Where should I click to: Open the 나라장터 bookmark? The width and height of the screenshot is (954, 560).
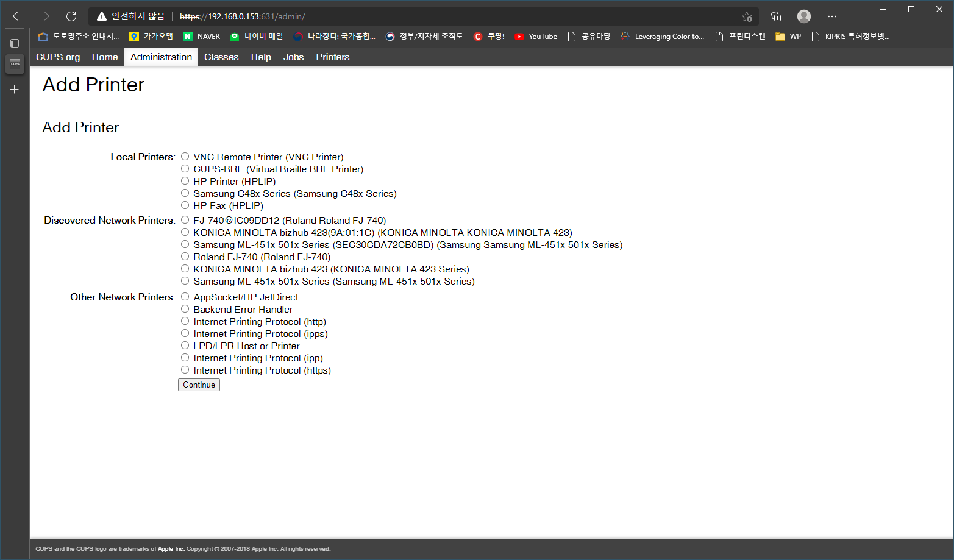point(335,37)
